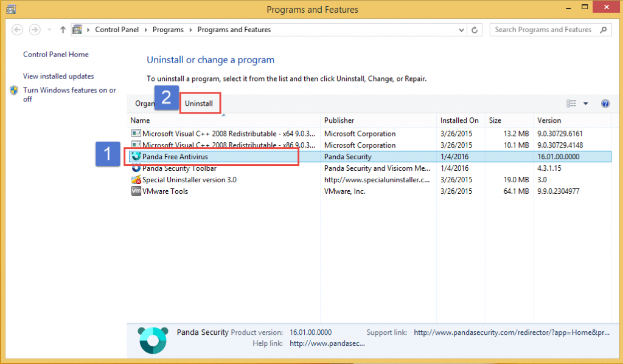This screenshot has width=623, height=364.
Task: Close the Programs and Features window
Action: click(607, 7)
